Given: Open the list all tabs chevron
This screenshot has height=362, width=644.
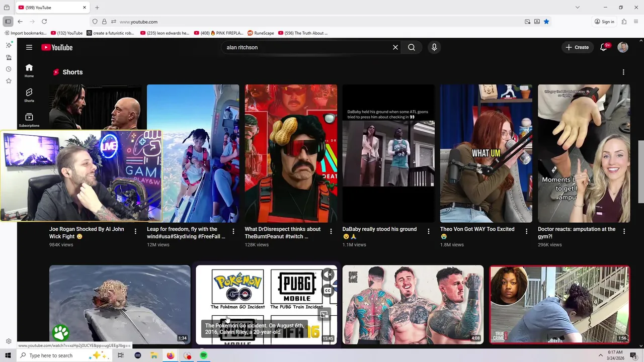Looking at the screenshot, I should (x=578, y=8).
